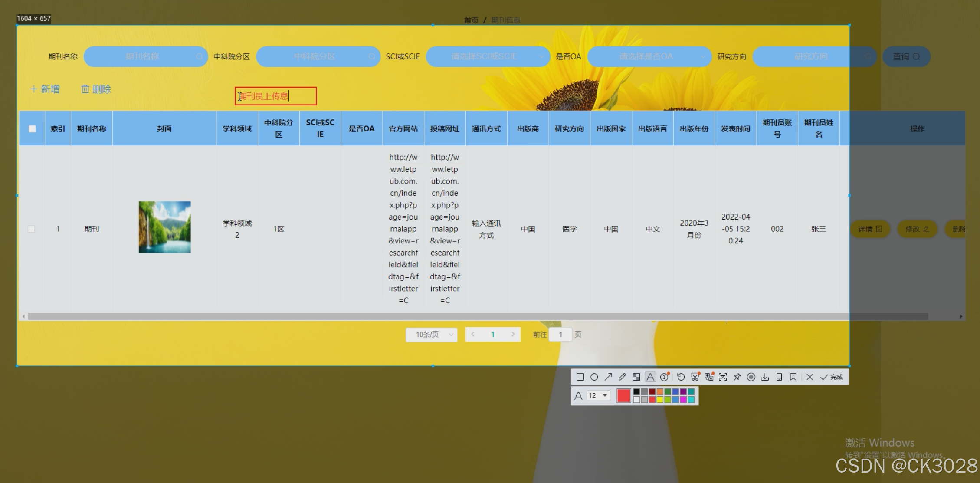Image resolution: width=980 pixels, height=483 pixels.
Task: Select the rectangle annotation tool
Action: [x=580, y=377]
